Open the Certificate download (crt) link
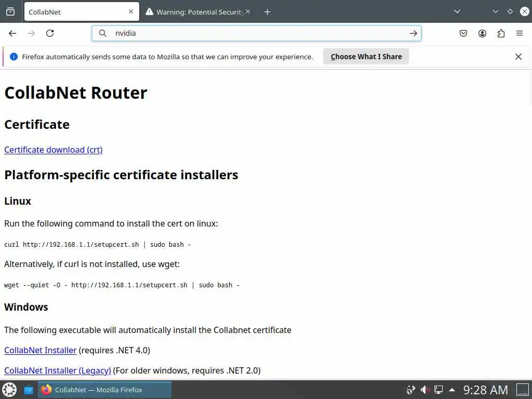 pos(54,150)
